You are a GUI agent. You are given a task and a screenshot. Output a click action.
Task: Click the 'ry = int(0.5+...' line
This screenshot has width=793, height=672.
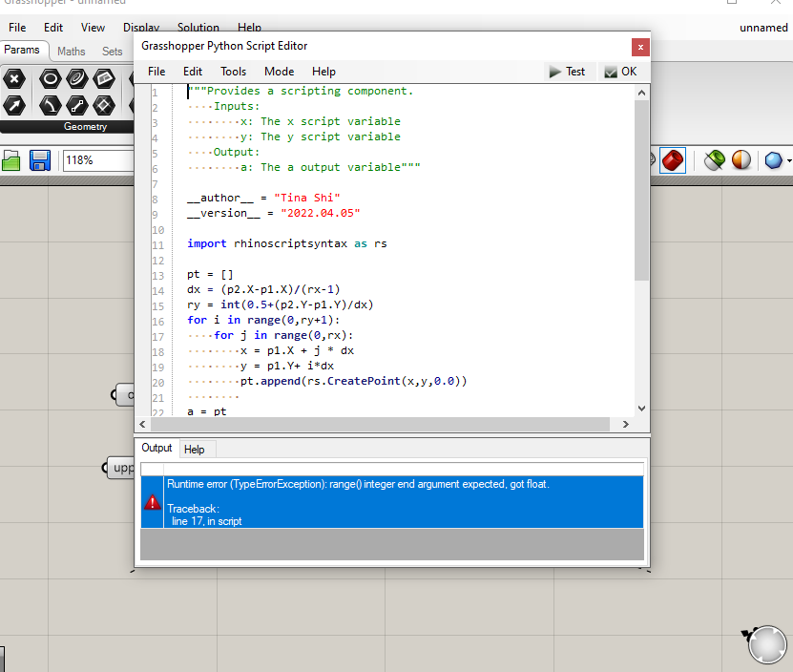tap(281, 304)
